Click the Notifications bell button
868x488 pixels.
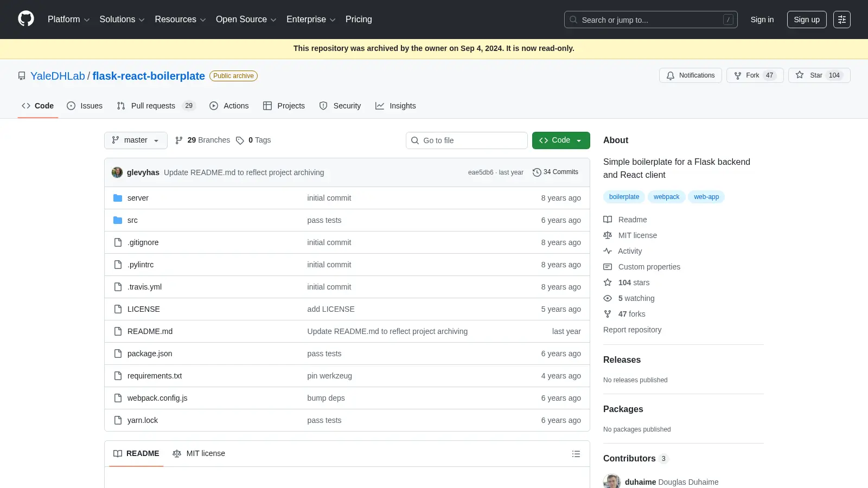[x=690, y=75]
